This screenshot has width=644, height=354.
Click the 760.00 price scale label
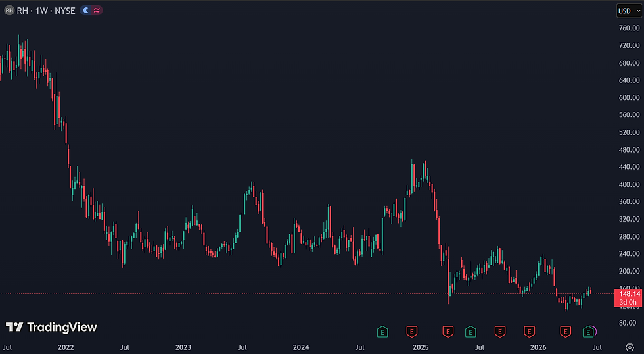coord(630,28)
